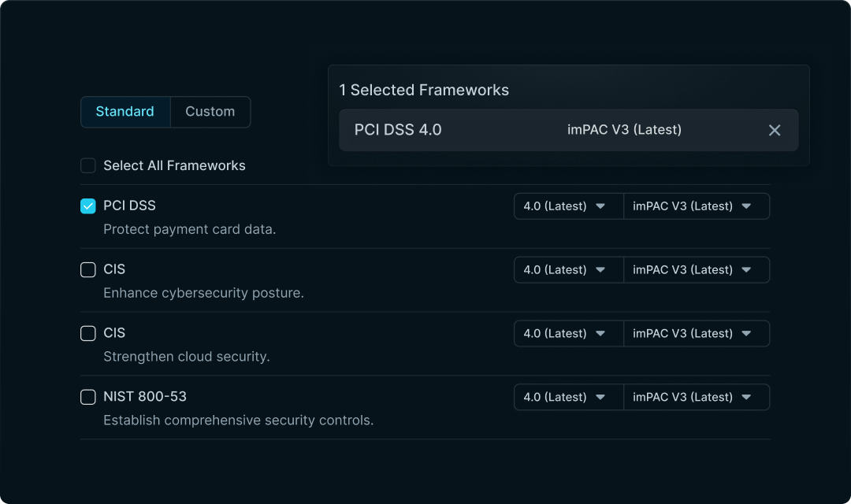The height and width of the screenshot is (504, 851).
Task: Open NIST 800-53 version 4.0 (Latest) dropdown
Action: click(569, 397)
